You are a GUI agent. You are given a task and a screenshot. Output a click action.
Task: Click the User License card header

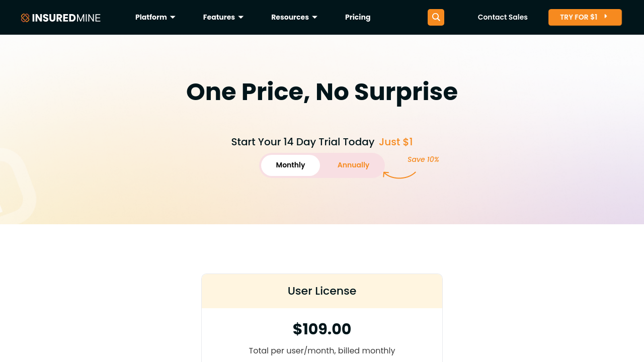(322, 291)
